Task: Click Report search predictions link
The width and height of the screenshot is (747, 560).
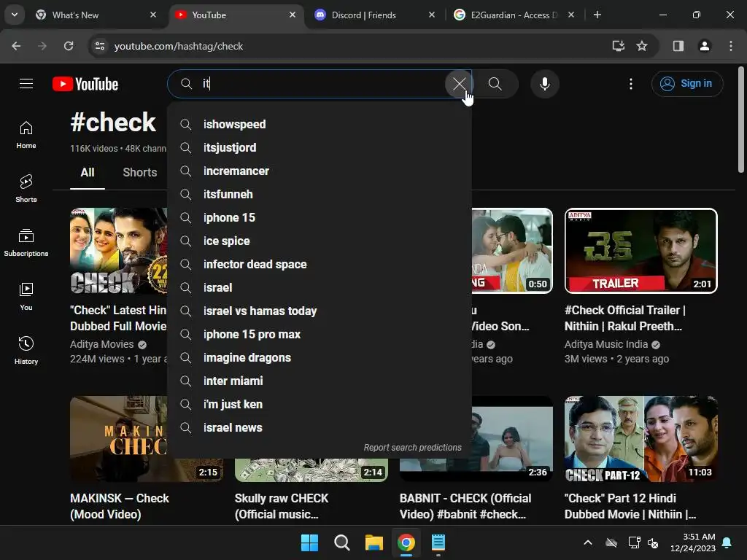Action: (x=413, y=448)
